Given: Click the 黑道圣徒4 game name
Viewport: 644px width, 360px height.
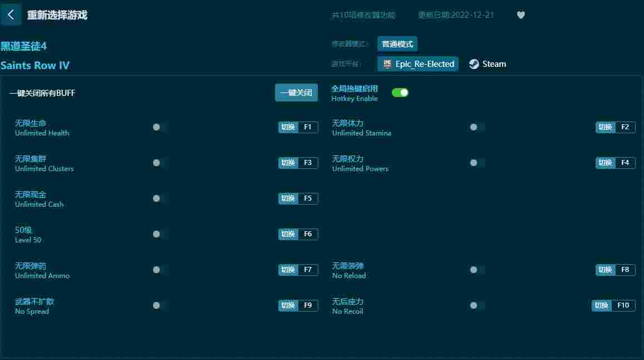Looking at the screenshot, I should (x=23, y=46).
